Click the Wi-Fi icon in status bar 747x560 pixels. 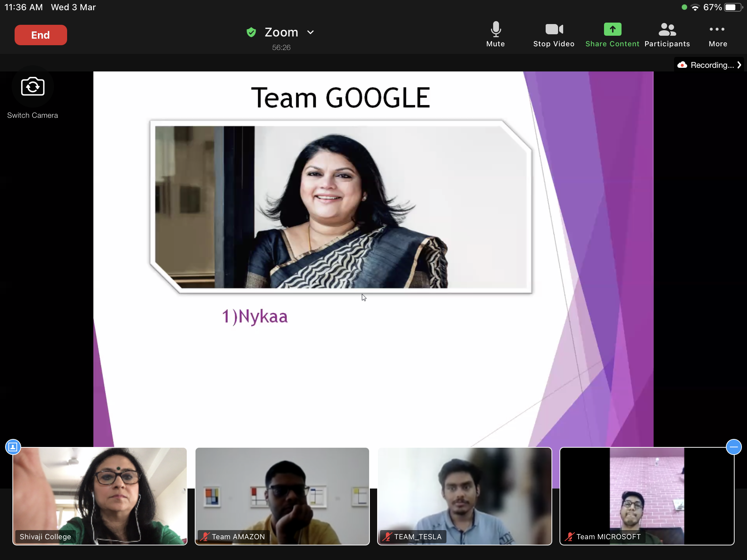(x=695, y=7)
